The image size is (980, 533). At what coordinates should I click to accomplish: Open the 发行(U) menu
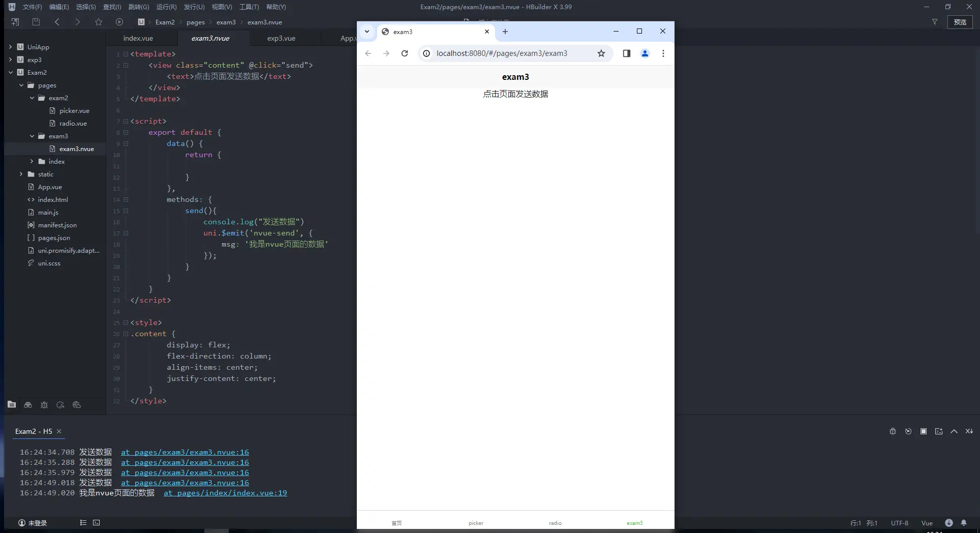click(x=194, y=7)
